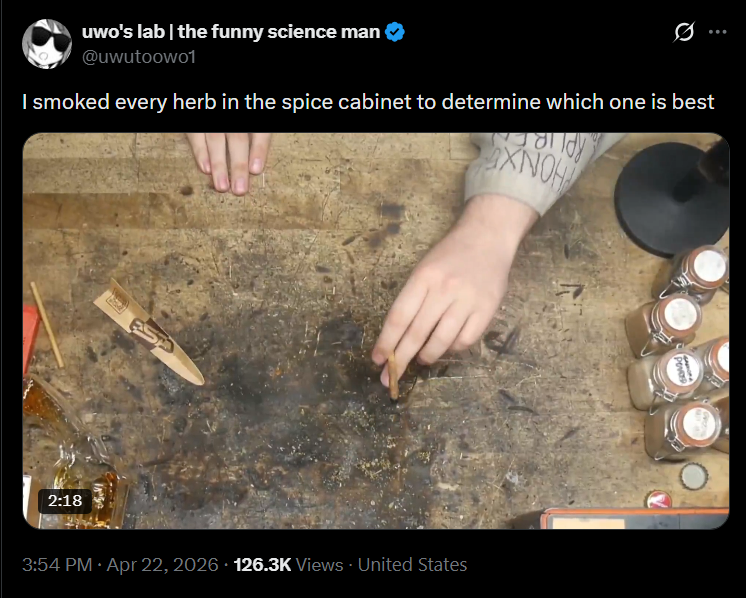Screen dimensions: 746x598
Task: Click the United States location label
Action: click(x=412, y=565)
